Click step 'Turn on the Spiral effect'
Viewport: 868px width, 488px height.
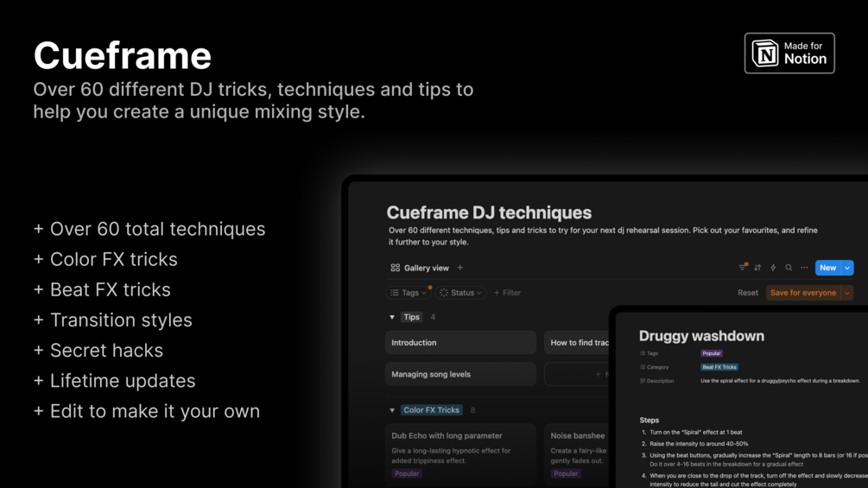pyautogui.click(x=696, y=432)
